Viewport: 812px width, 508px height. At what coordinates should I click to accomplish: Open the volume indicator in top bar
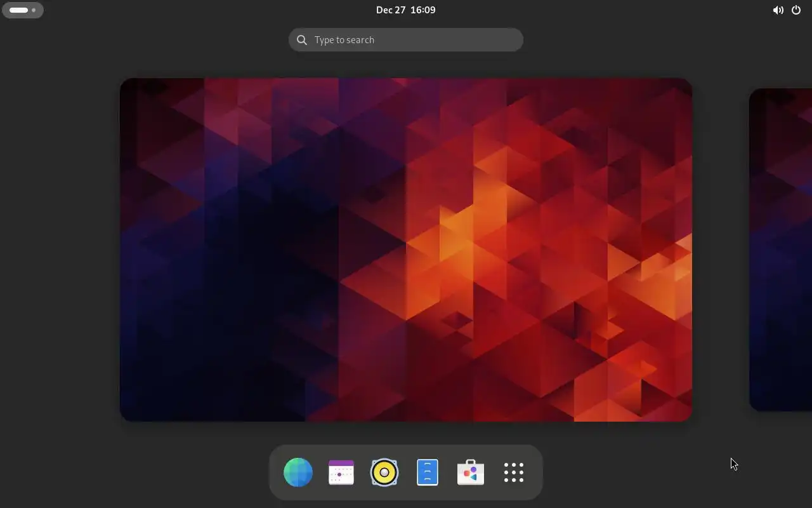(778, 10)
